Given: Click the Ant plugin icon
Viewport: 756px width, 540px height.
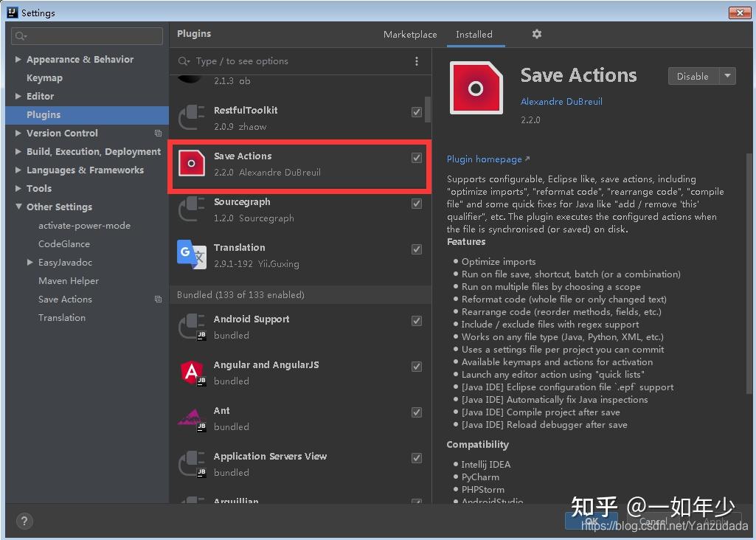Looking at the screenshot, I should pos(191,418).
